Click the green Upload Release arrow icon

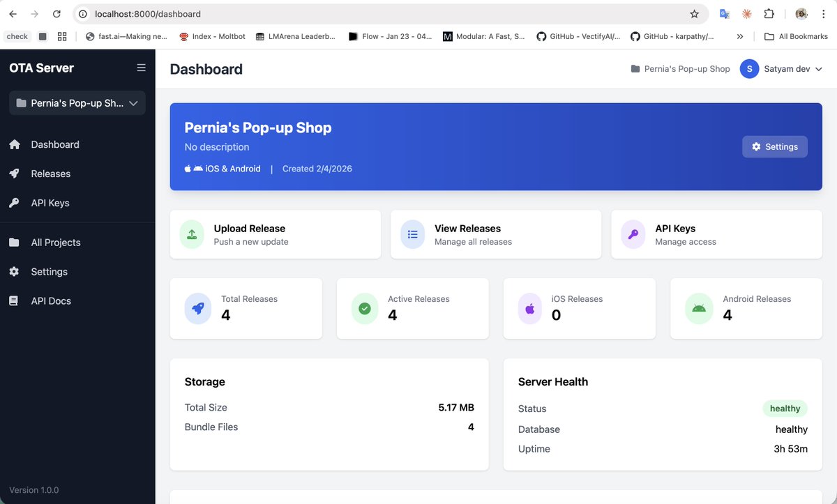pos(192,234)
